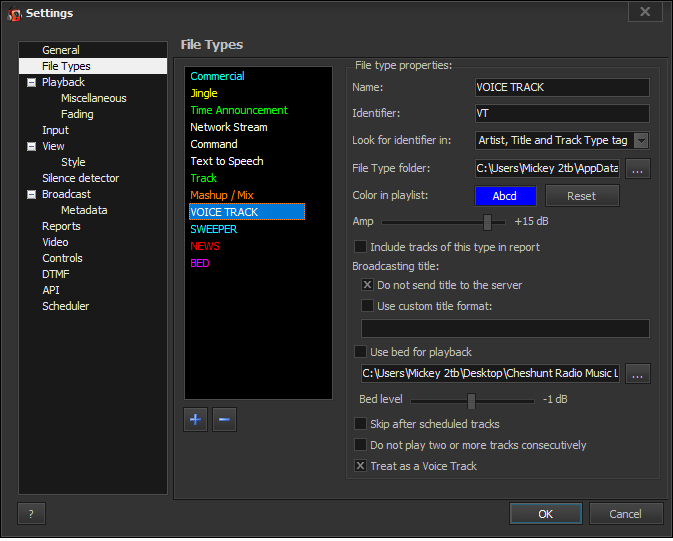
Task: Open the blue Abcd playlist color picker
Action: coord(505,196)
